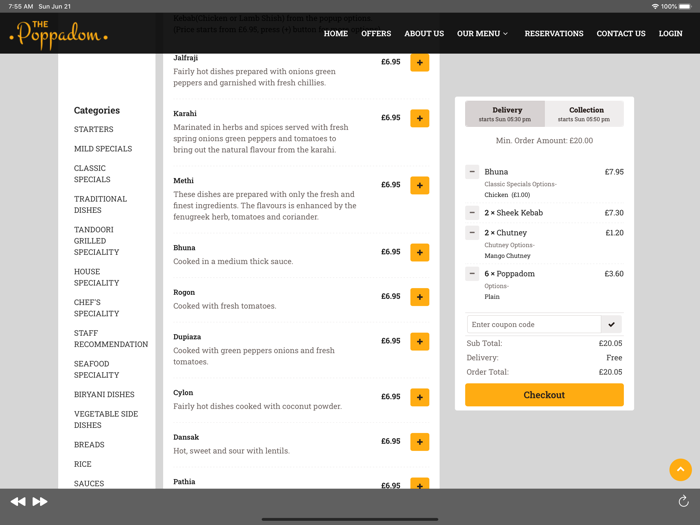Open BIRYANI DISHES category
The image size is (700, 525).
tap(104, 395)
